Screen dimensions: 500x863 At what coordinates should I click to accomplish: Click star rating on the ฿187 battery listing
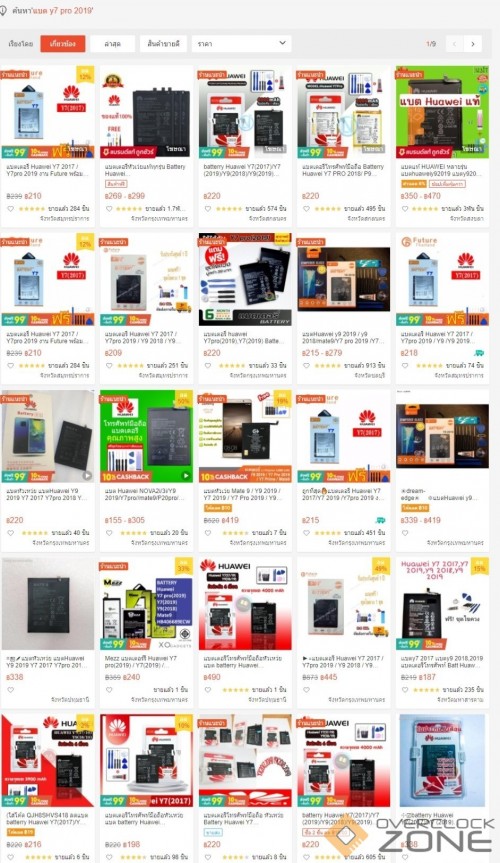(x=426, y=690)
